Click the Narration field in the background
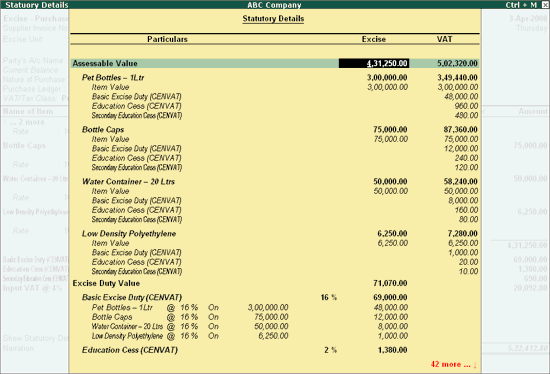 pos(19,348)
